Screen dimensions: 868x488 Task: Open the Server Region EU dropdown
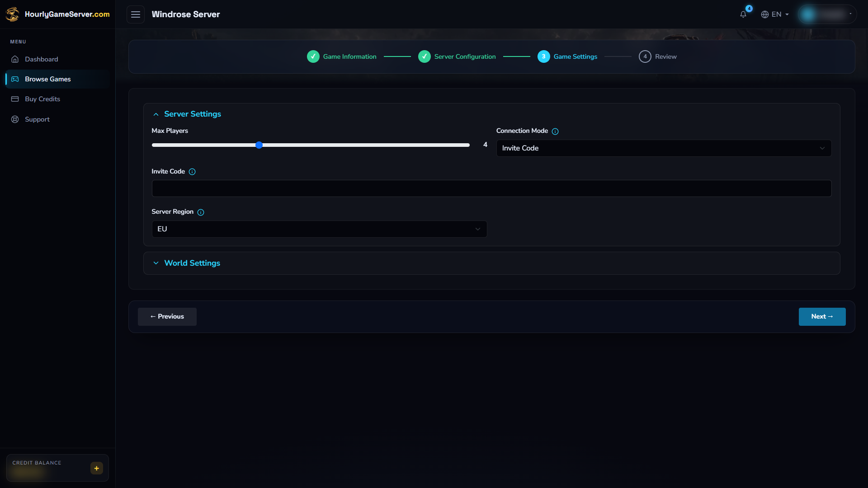click(x=319, y=229)
